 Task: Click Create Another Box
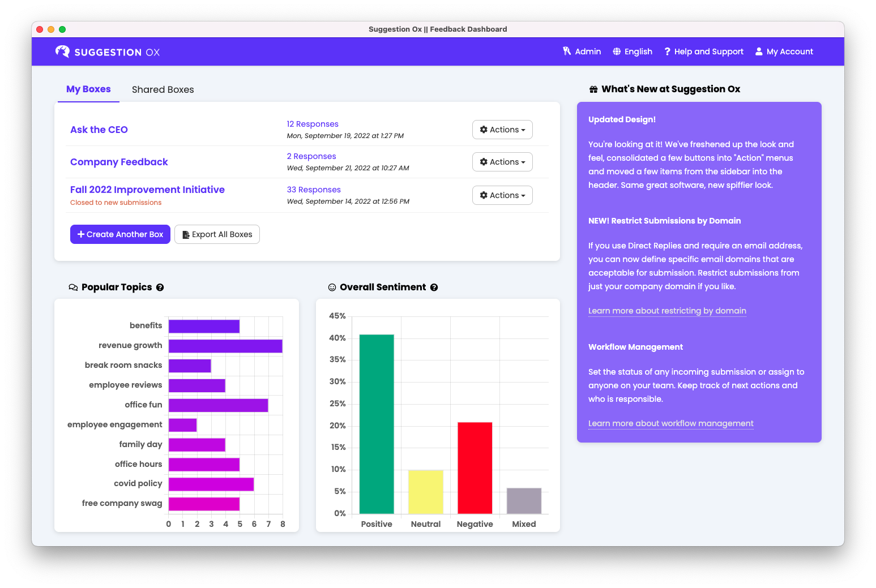click(120, 234)
